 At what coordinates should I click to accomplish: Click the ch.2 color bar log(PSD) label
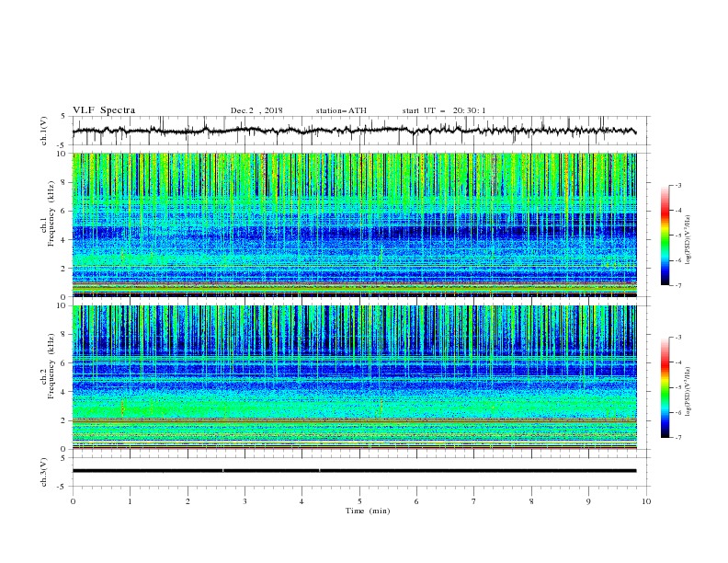click(x=688, y=390)
